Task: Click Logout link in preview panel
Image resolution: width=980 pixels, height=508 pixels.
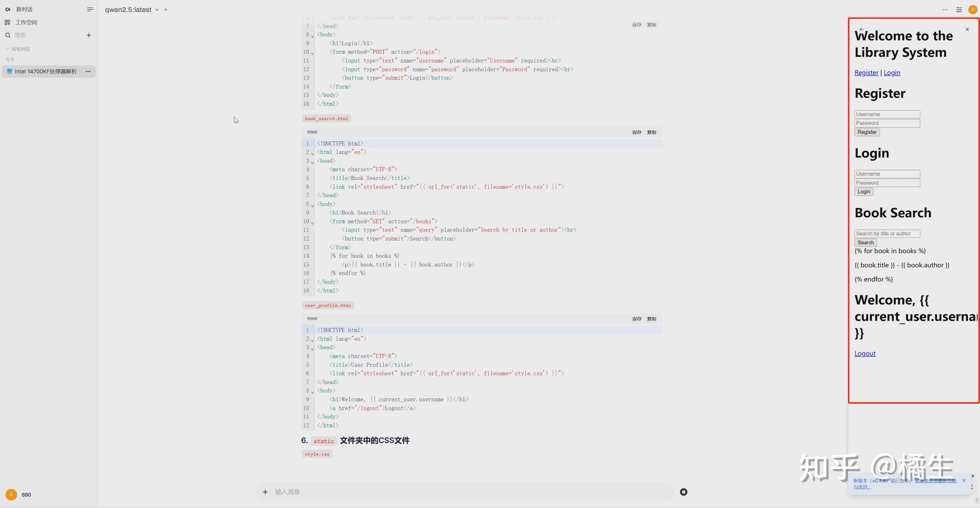Action: click(864, 353)
